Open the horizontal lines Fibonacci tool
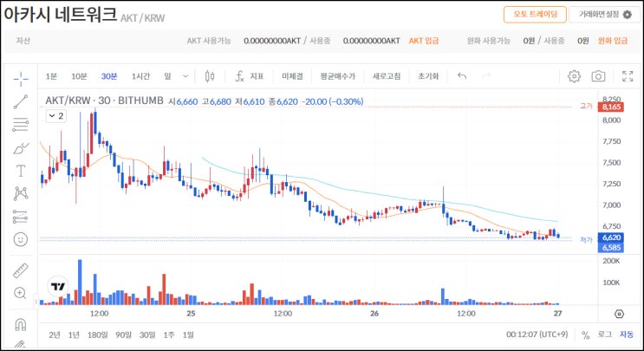The image size is (644, 351). [x=21, y=125]
